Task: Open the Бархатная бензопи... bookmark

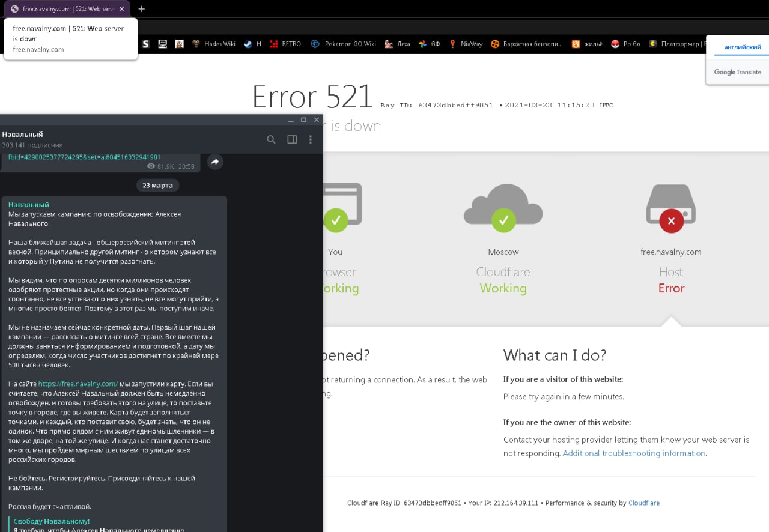Action: coord(527,44)
